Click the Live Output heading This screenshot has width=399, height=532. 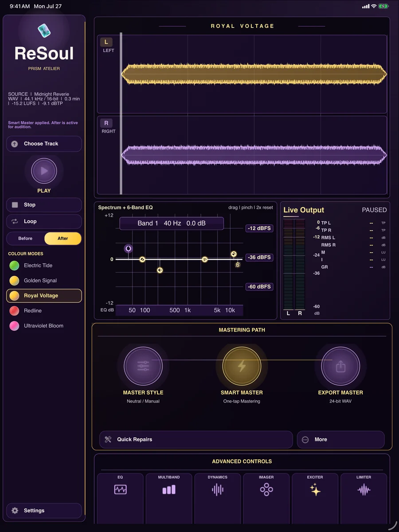point(304,210)
